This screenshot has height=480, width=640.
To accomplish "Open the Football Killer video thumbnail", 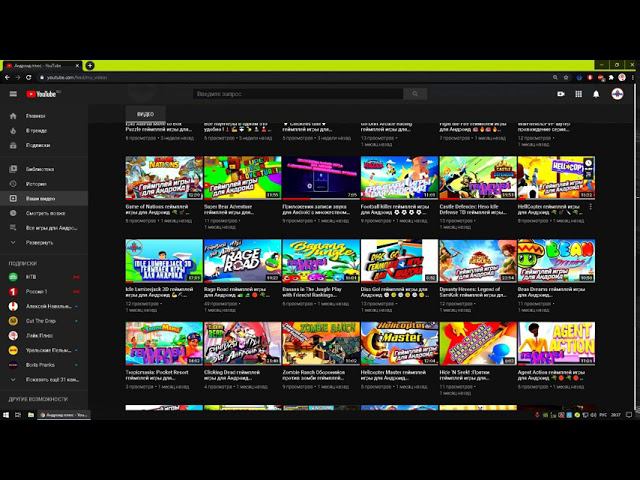I will 399,178.
